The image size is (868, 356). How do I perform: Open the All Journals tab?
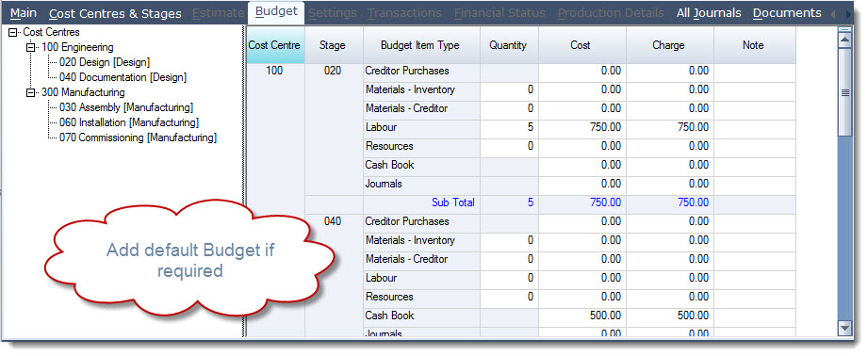click(x=709, y=13)
